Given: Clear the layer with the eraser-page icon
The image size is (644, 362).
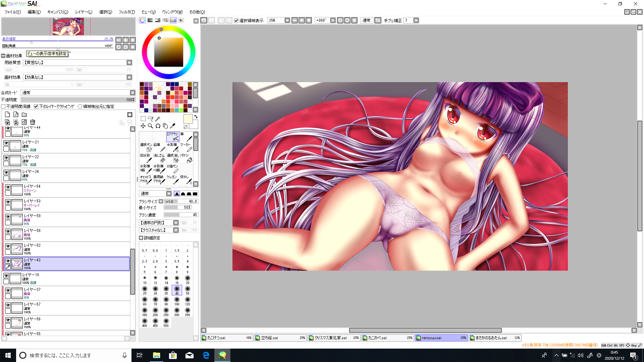Looking at the screenshot, I should (x=24, y=122).
